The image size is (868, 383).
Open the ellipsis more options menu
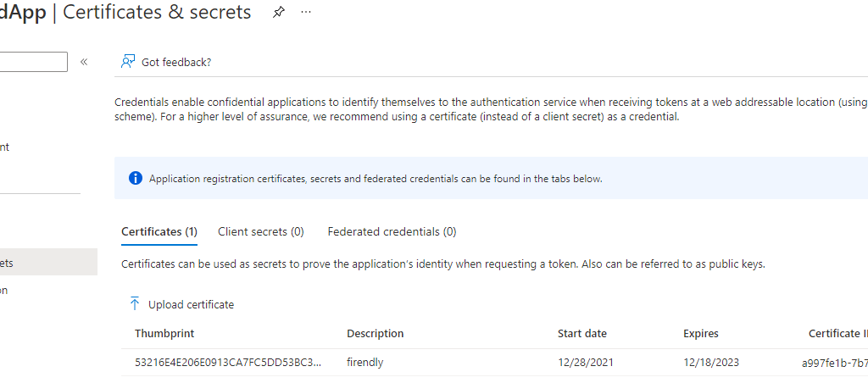(306, 13)
